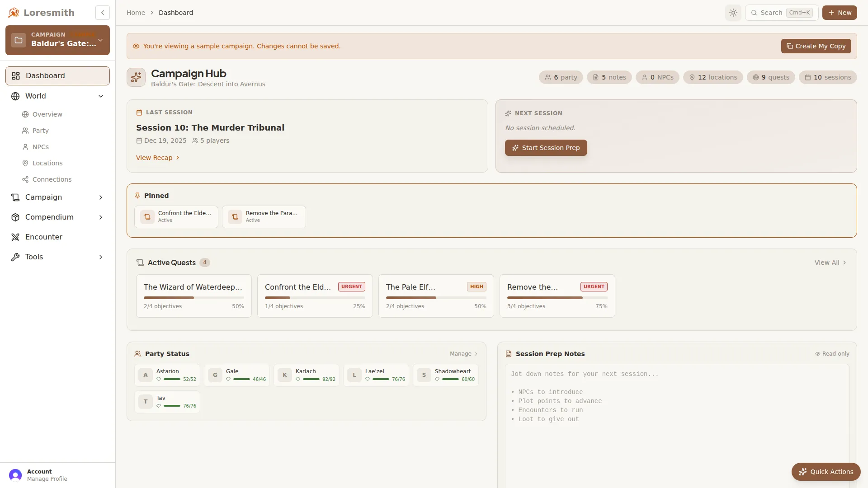Click the Locations pin icon in sidebar
This screenshot has height=488, width=868.
(25, 163)
